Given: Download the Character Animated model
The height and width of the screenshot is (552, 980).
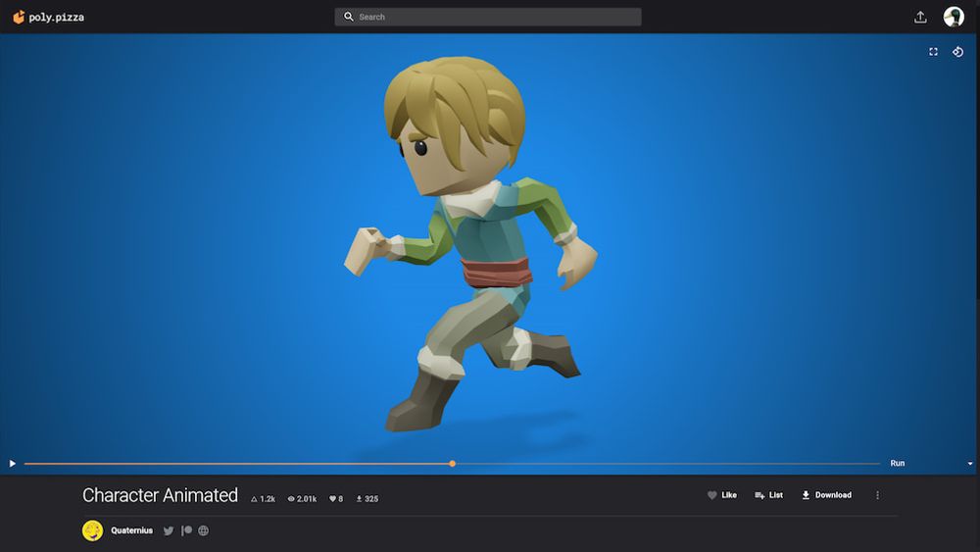Looking at the screenshot, I should (826, 495).
